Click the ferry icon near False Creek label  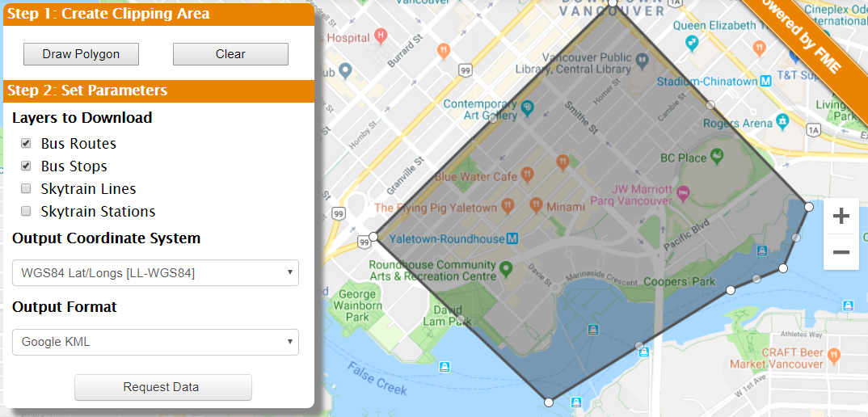[444, 367]
